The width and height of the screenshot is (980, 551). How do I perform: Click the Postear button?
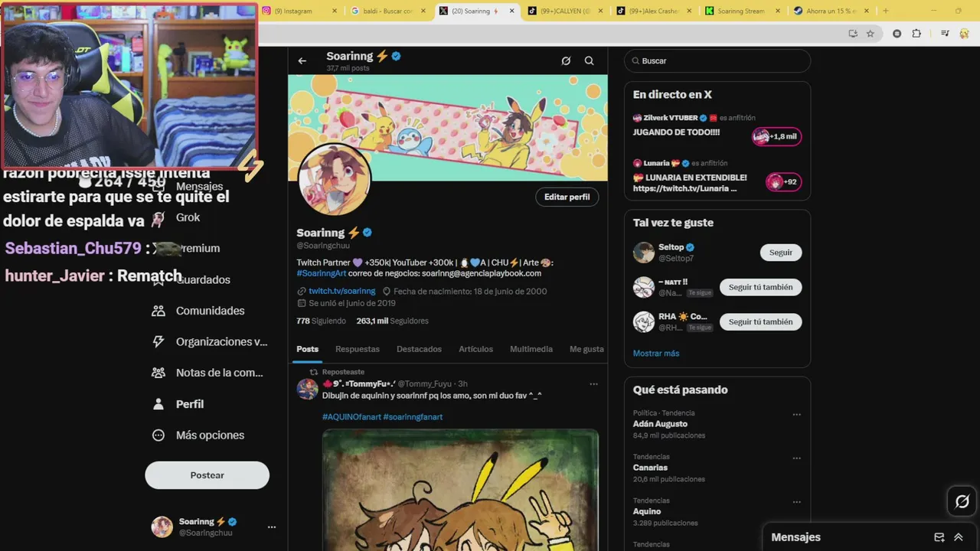[207, 475]
